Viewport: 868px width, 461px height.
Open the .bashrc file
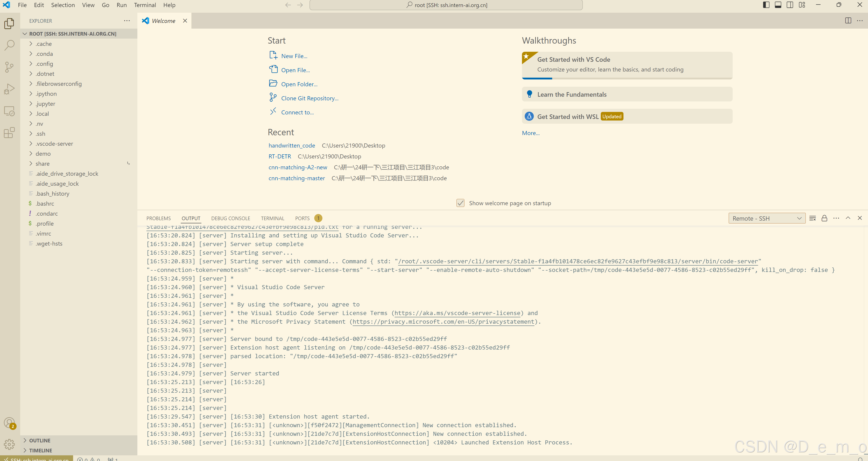[x=79, y=203]
